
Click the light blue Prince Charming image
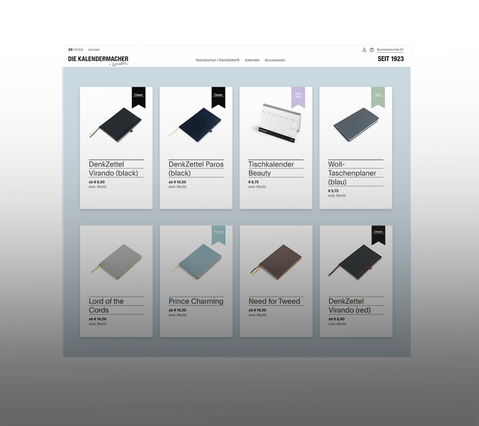click(196, 262)
